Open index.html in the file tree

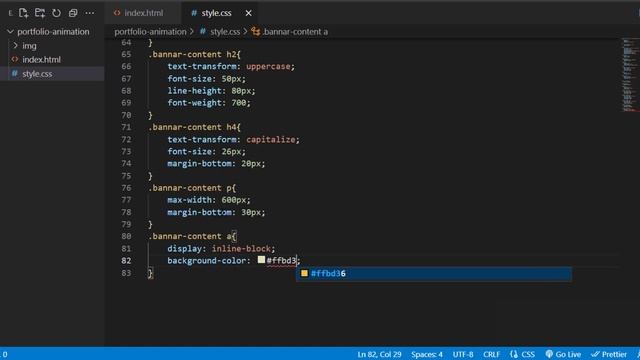(41, 60)
